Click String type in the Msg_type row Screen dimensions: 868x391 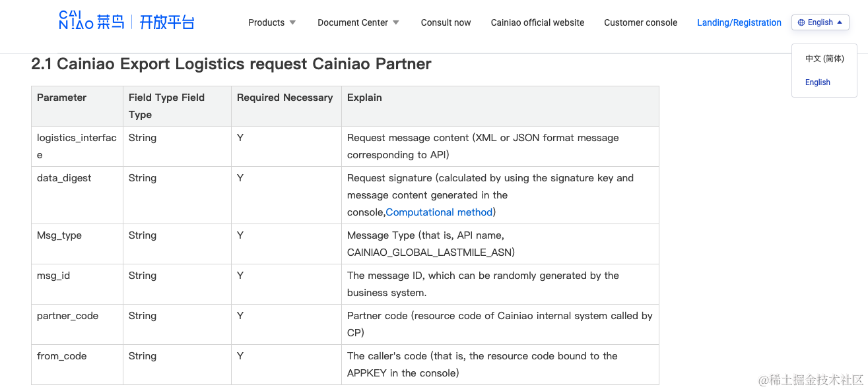[x=143, y=235]
